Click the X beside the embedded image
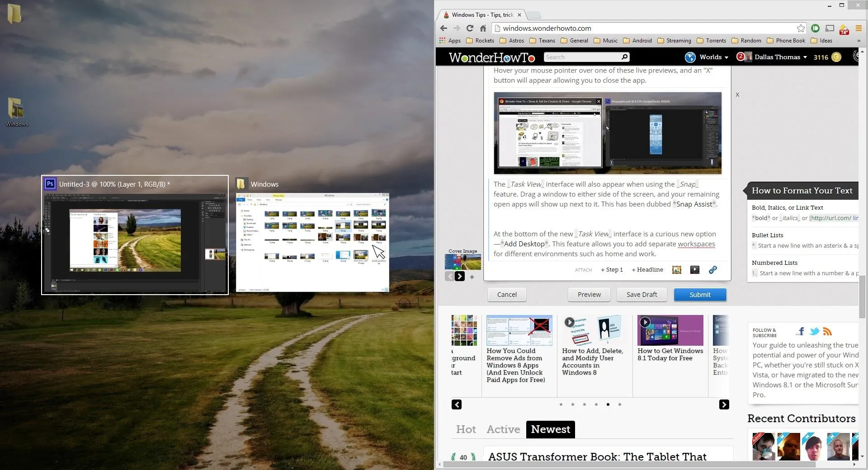 click(x=737, y=94)
